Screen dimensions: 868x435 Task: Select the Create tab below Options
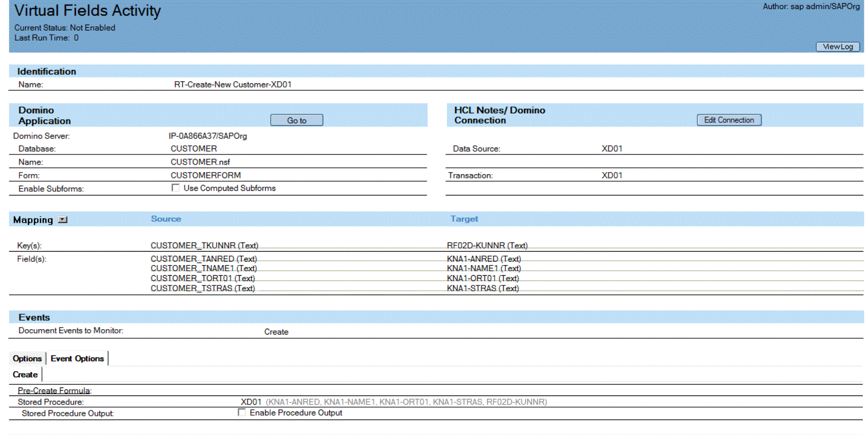(25, 375)
